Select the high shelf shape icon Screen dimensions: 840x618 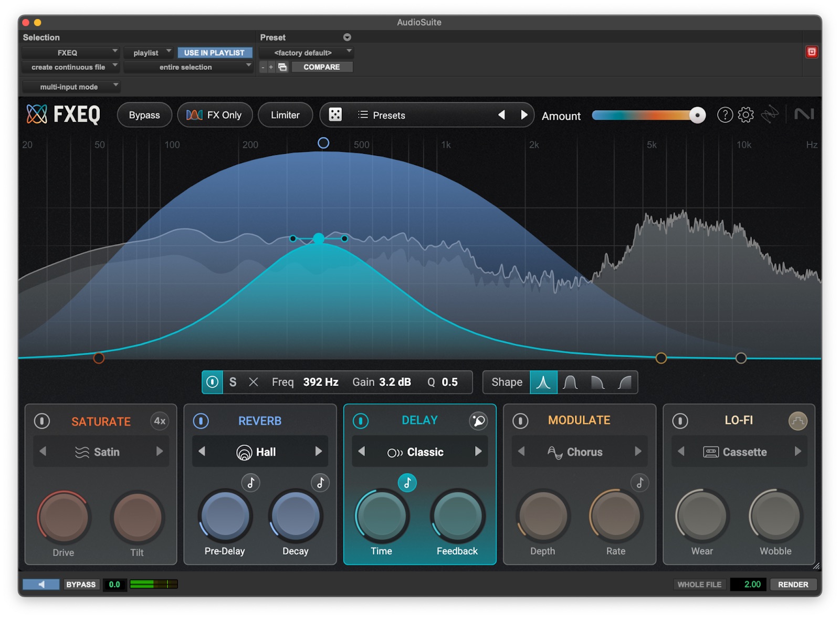tap(624, 382)
